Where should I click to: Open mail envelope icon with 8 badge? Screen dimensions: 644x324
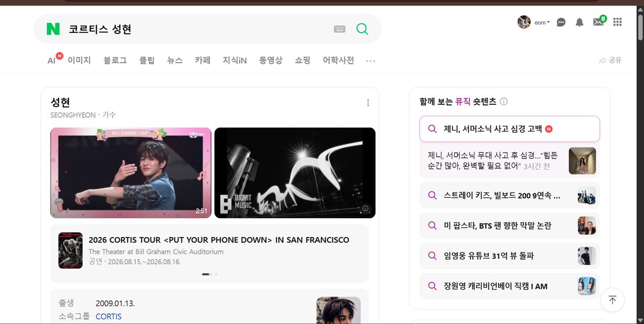[599, 21]
